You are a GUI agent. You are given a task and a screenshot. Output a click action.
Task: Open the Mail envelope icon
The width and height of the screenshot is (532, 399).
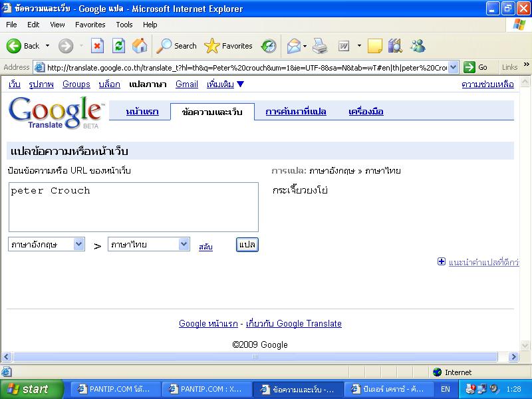[x=293, y=46]
